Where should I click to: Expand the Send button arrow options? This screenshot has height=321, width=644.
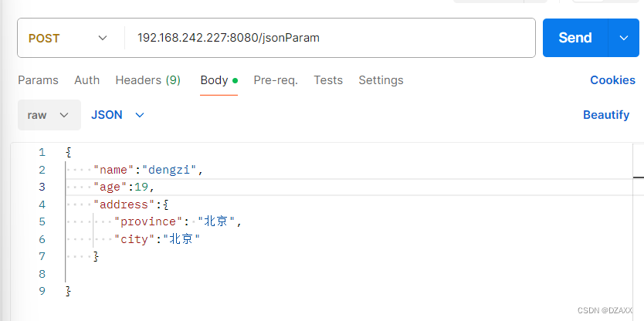coord(623,38)
